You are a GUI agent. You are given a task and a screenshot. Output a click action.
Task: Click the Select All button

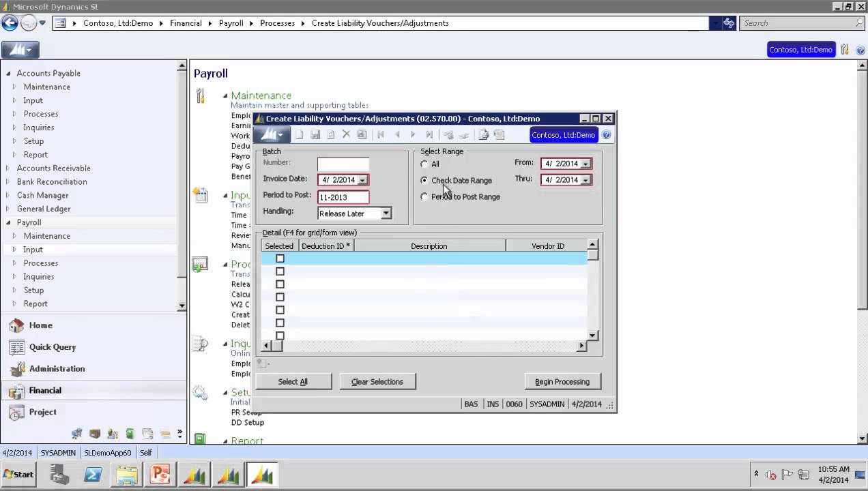[x=293, y=382]
